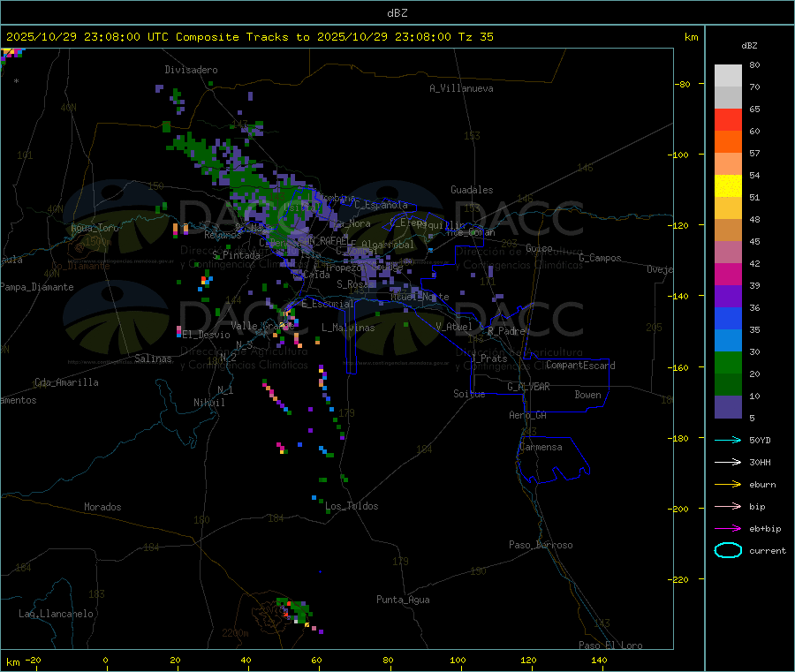The height and width of the screenshot is (672, 795).
Task: Click the Paso_El_Loro map label
Action: [610, 645]
